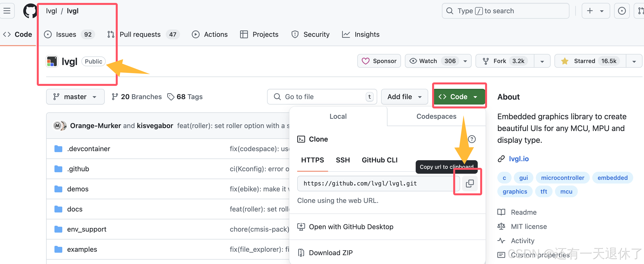Open Orange-Murker's profile
Viewport: 644px width, 264px height.
click(95, 126)
